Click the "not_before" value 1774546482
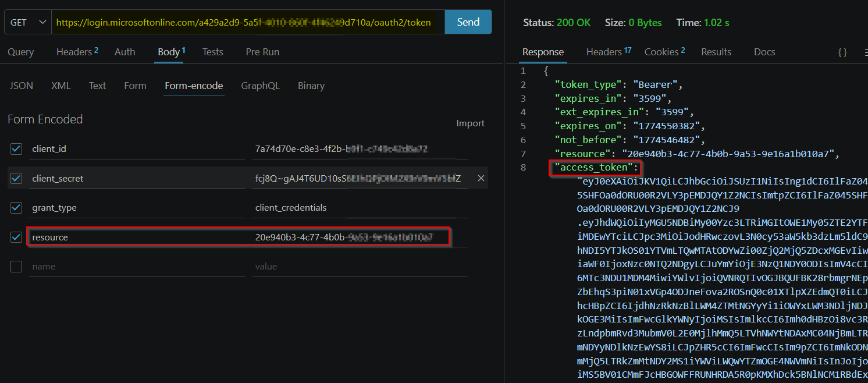 [668, 140]
